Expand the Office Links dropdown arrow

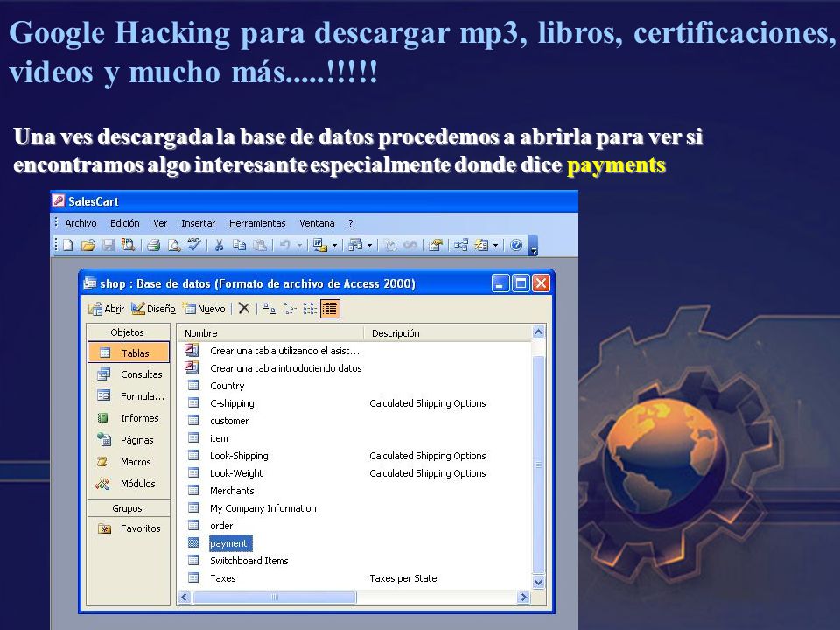(335, 245)
